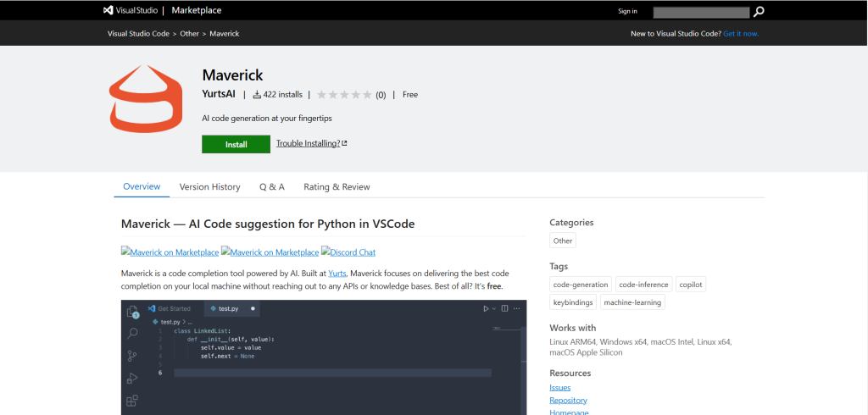Click the star rating icons

(343, 95)
